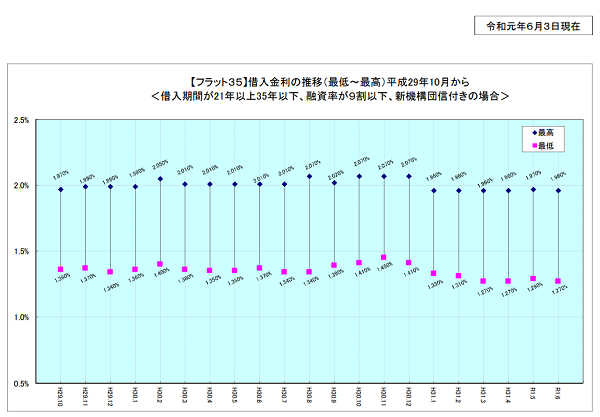Click the H30.1 x-axis label
This screenshot has width=600, height=417.
[x=135, y=395]
